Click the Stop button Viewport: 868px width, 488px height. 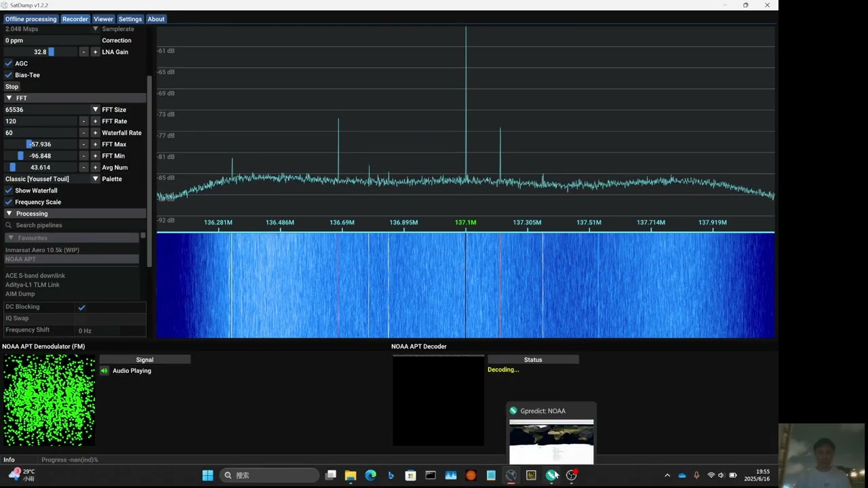(x=12, y=87)
